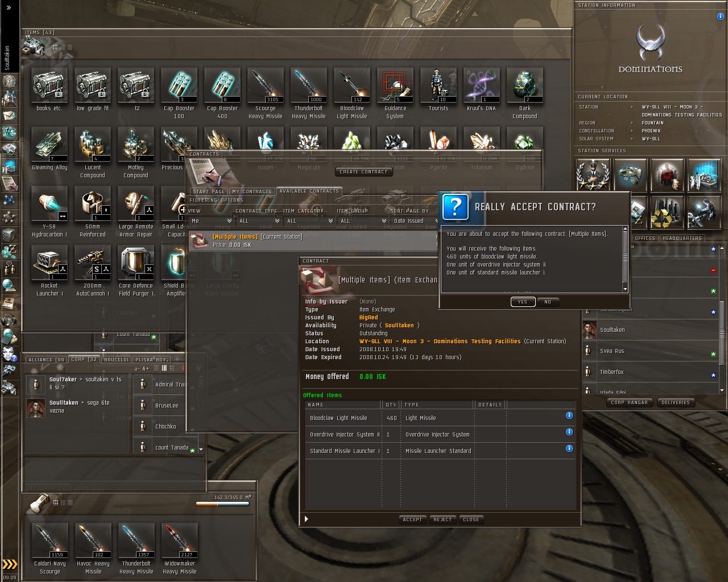728x582 pixels.
Task: Open the Headquarters tab in station panel
Action: tap(682, 238)
